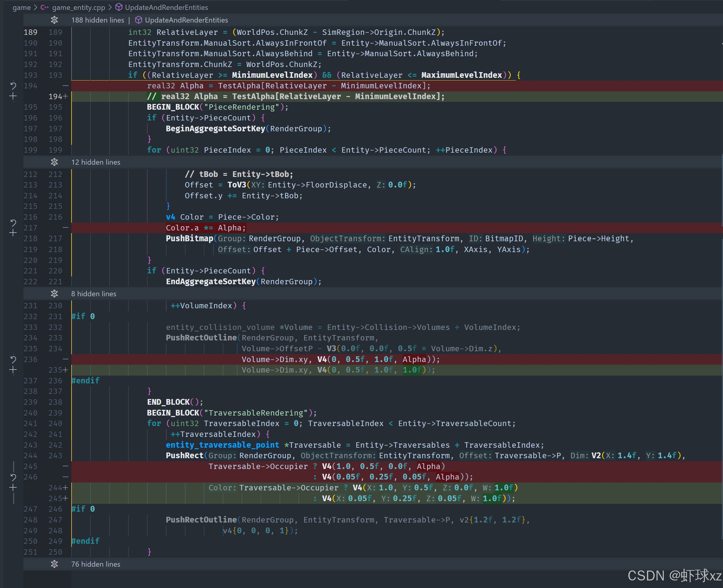Viewport: 723px width, 588px height.
Task: Revert the Traversable->Occupier color change
Action: pos(13,477)
